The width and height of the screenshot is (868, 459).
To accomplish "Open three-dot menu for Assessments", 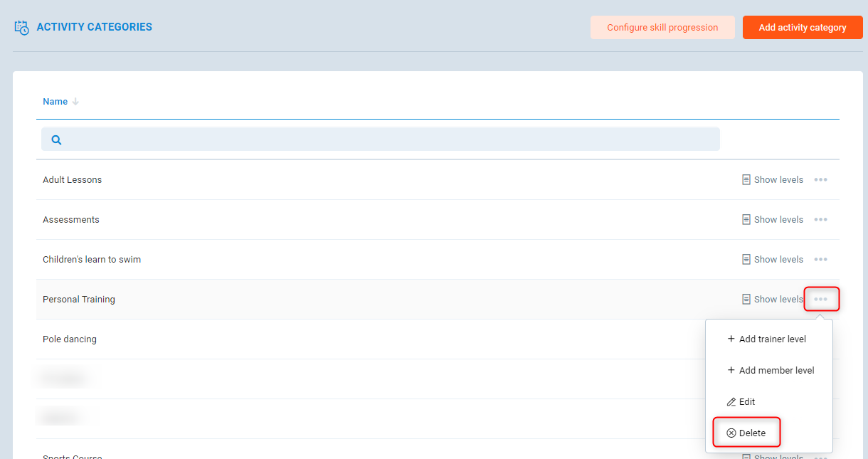I will [820, 220].
